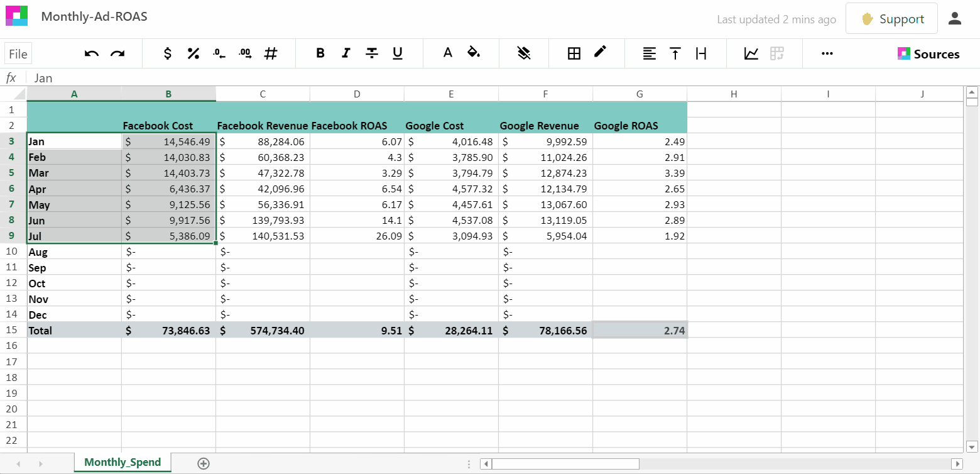Select the Monthly_Spend sheet tab
The image size is (980, 474).
click(122, 462)
